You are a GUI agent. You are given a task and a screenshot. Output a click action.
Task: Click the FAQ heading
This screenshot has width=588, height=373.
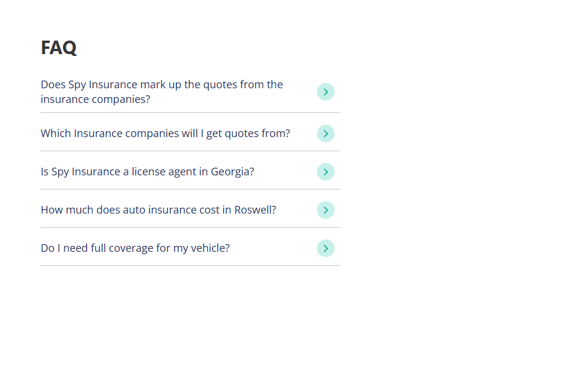(x=59, y=48)
